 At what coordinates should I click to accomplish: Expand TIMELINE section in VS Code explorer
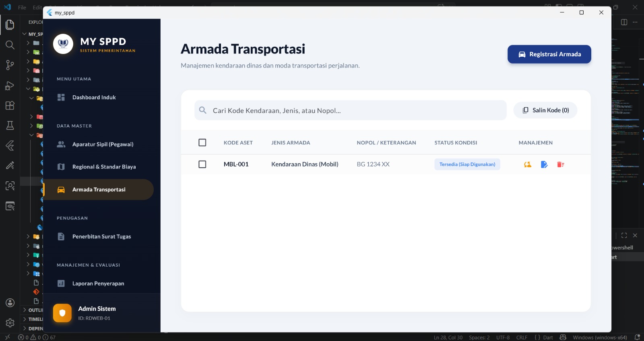32,319
